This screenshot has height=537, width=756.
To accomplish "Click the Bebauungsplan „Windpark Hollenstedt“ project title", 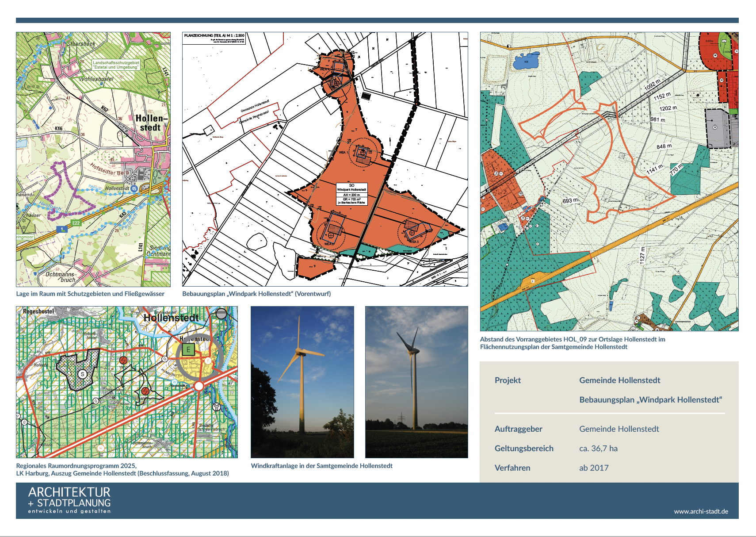I will pos(650,400).
